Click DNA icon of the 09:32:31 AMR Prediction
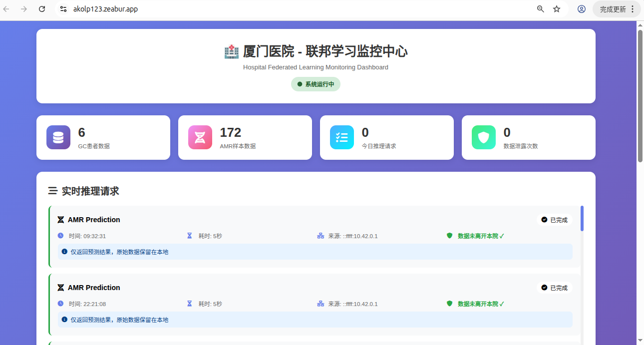 point(61,220)
